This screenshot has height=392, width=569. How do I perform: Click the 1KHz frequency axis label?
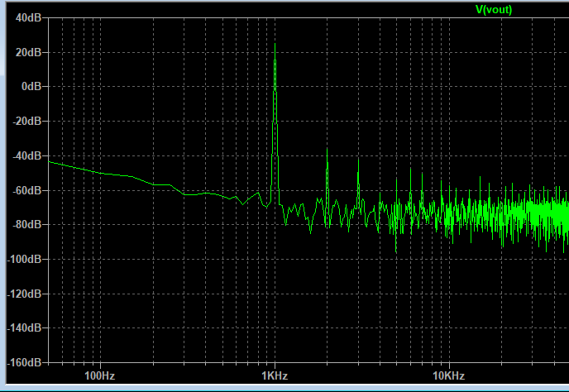coord(275,375)
